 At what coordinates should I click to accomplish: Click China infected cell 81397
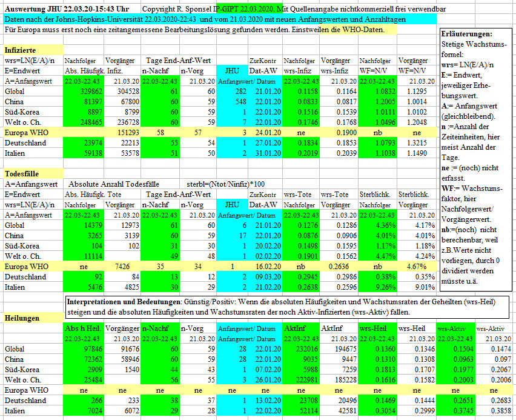84,101
